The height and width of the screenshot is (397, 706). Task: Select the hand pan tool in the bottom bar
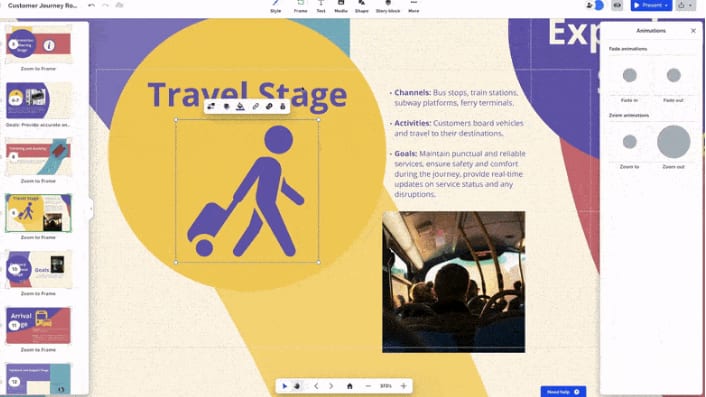coord(297,386)
